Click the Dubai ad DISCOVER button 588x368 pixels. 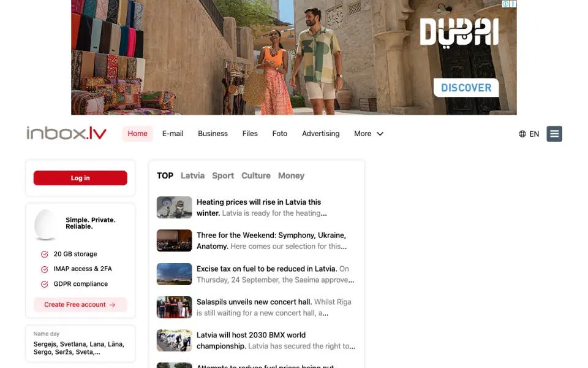(x=466, y=88)
